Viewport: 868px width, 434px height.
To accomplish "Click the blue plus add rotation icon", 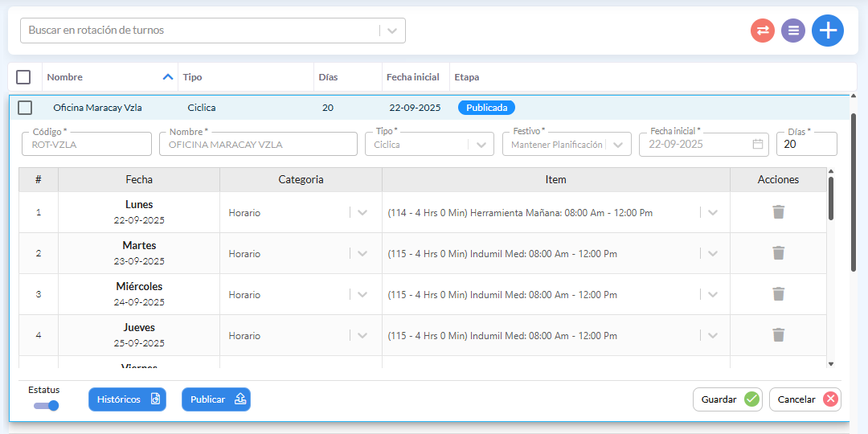I will (827, 31).
